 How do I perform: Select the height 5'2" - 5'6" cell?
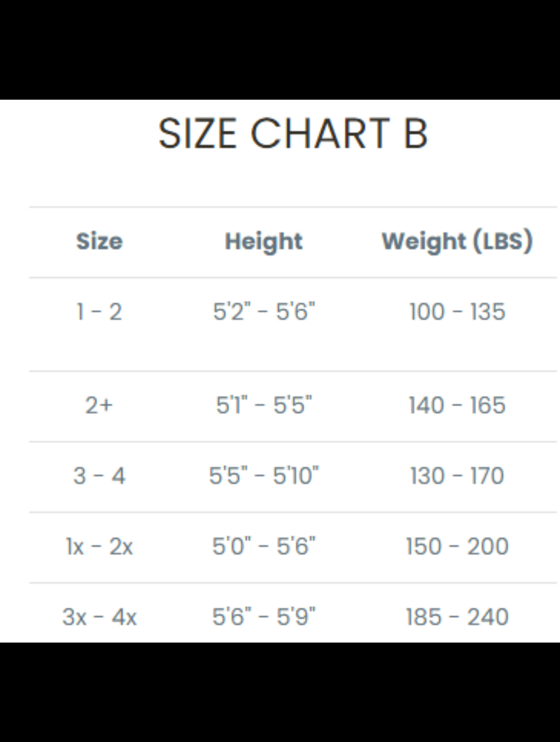tap(264, 311)
